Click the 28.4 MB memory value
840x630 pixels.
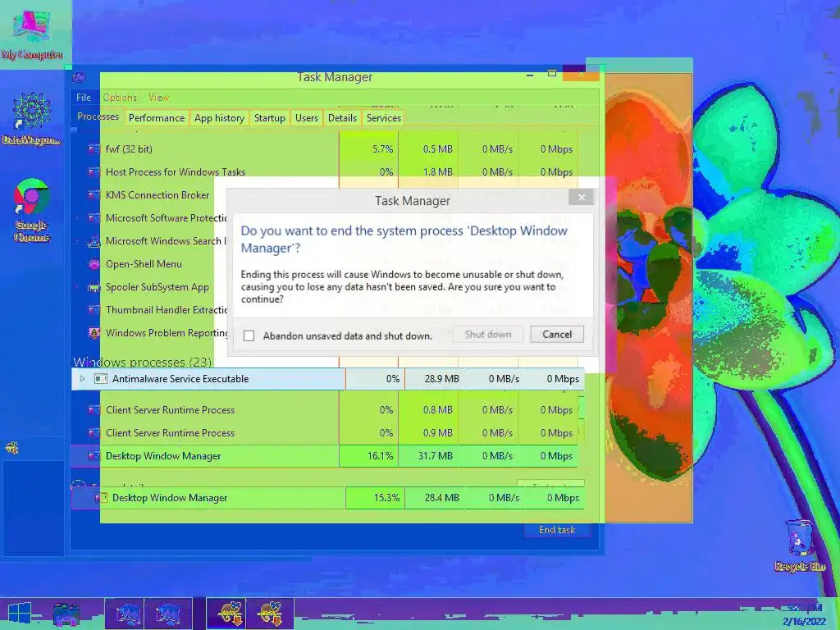click(442, 498)
